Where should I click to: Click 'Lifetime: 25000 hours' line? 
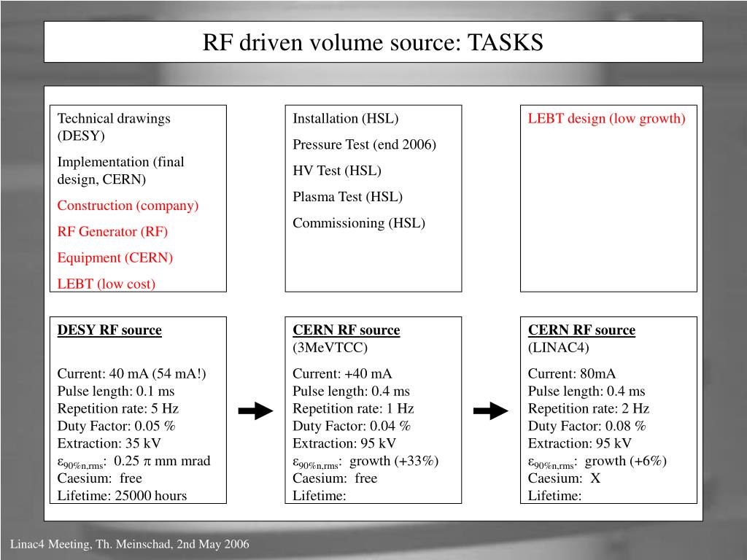coord(122,496)
